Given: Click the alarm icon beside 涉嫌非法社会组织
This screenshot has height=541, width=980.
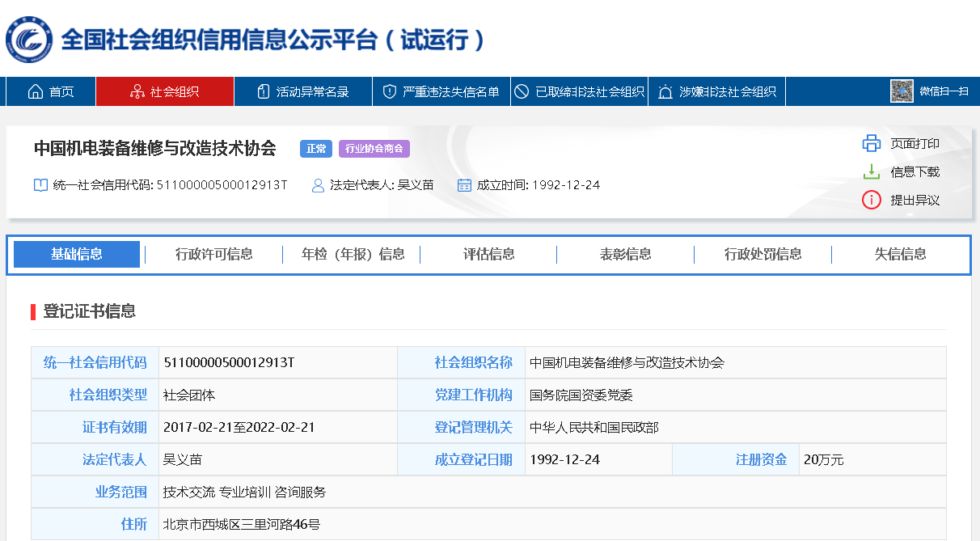Looking at the screenshot, I should [x=665, y=91].
